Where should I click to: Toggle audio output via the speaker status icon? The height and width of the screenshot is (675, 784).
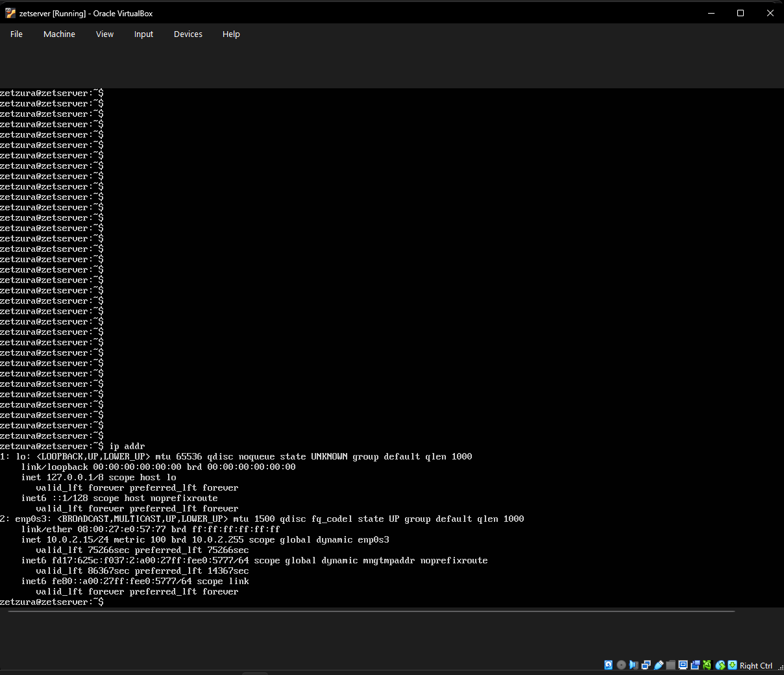[634, 665]
